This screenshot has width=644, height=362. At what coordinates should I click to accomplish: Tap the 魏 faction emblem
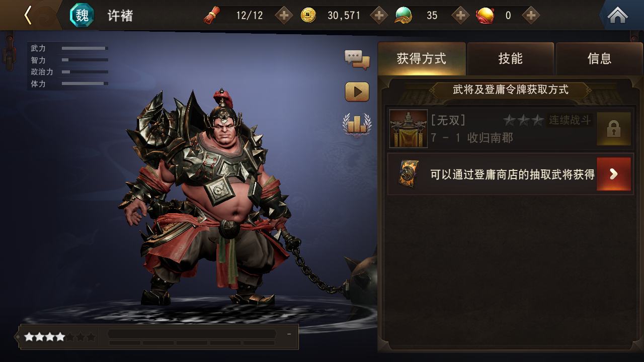click(x=82, y=15)
